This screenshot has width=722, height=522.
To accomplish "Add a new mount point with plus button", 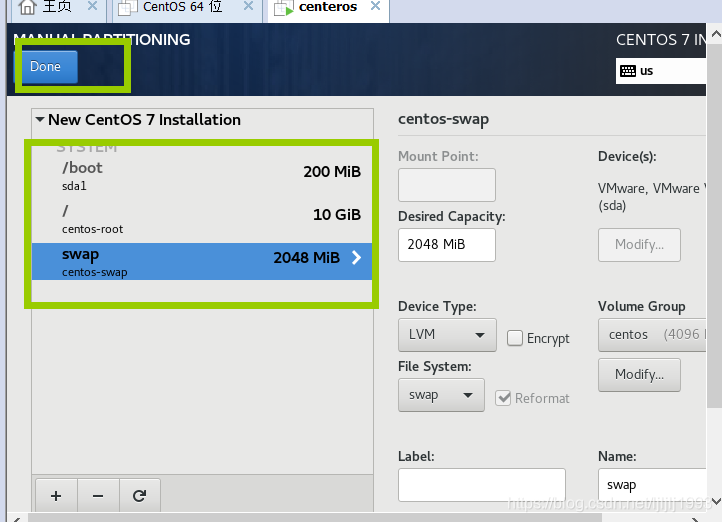I will click(56, 496).
